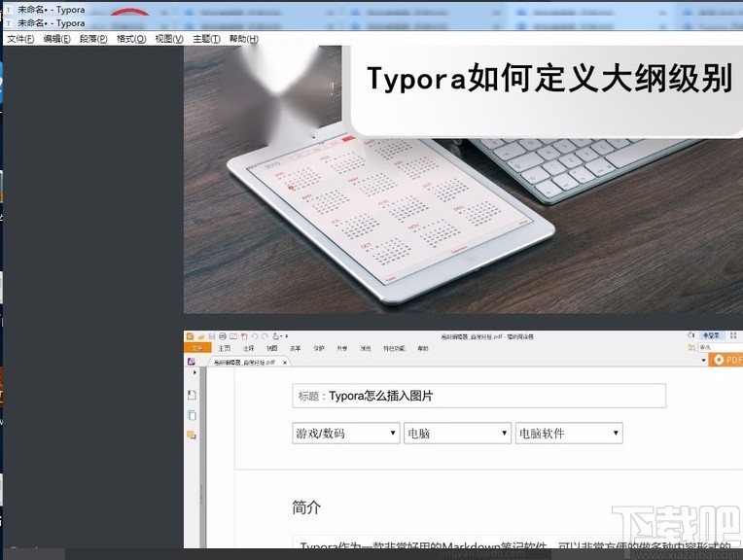Click the Typora icon in the top title bar

click(x=9, y=10)
